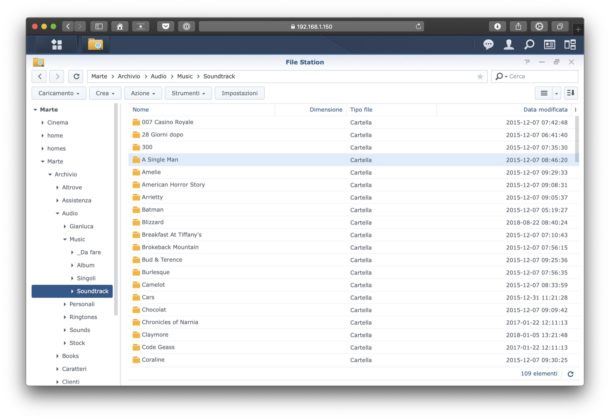Select the Coraline folder row
Viewport: 610px width, 420px height.
353,360
